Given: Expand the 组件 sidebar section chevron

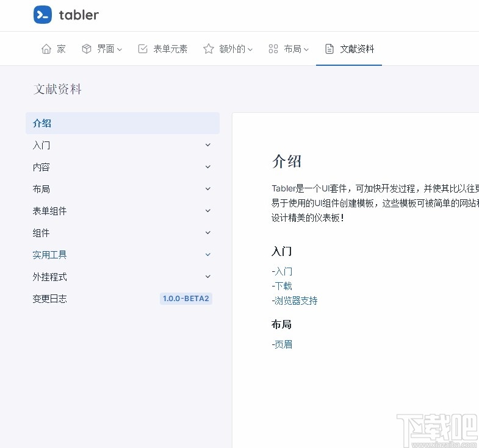Looking at the screenshot, I should [x=207, y=233].
